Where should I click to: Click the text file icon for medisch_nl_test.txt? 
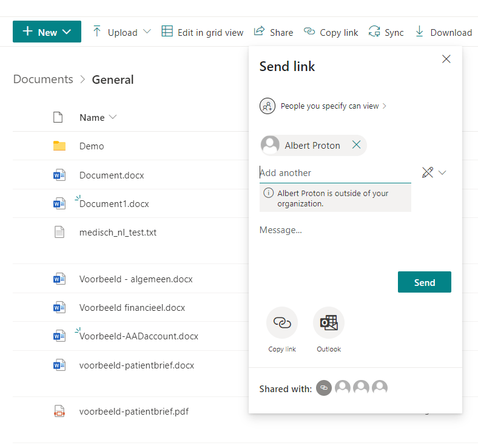point(59,232)
